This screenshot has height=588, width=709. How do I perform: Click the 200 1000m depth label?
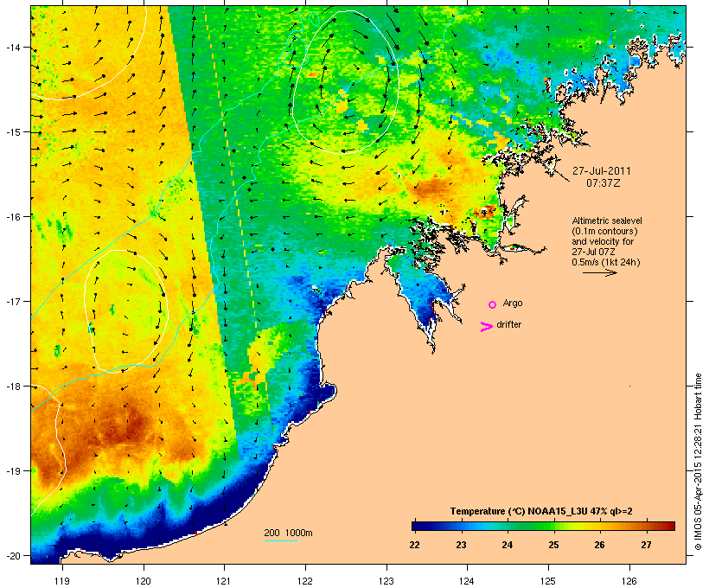click(288, 533)
